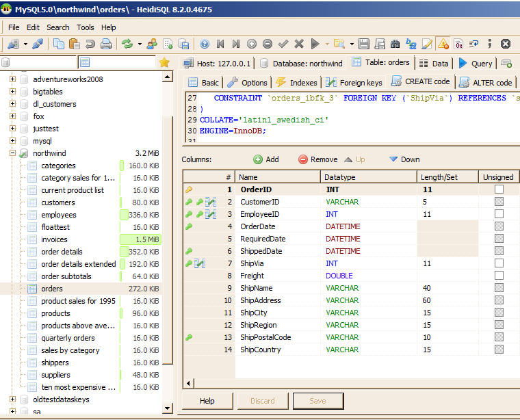Click the Copy icon in toolbar
This screenshot has width=520, height=420.
[x=59, y=44]
